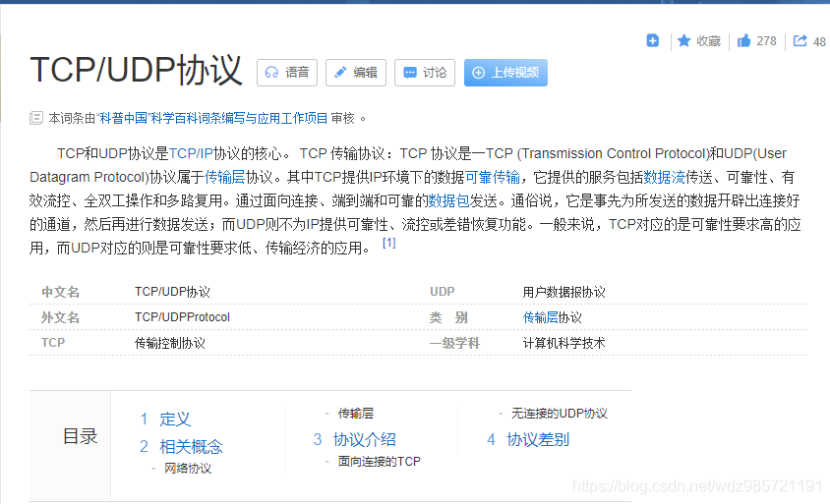Viewport: 830px width, 504px height.
Task: Open the 科普中国 科学百科词条编写与应用工作项目 link
Action: [x=212, y=118]
